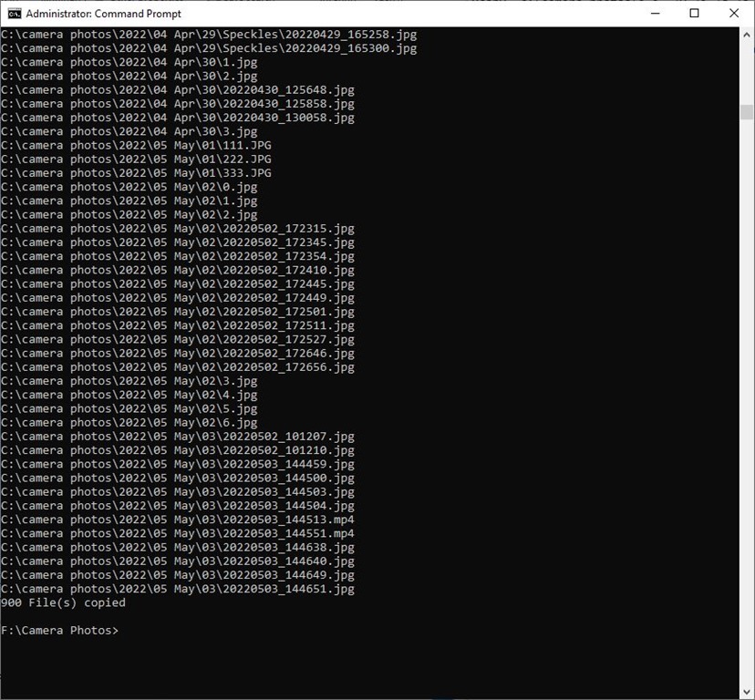Maximize the Command Prompt window

click(x=694, y=14)
